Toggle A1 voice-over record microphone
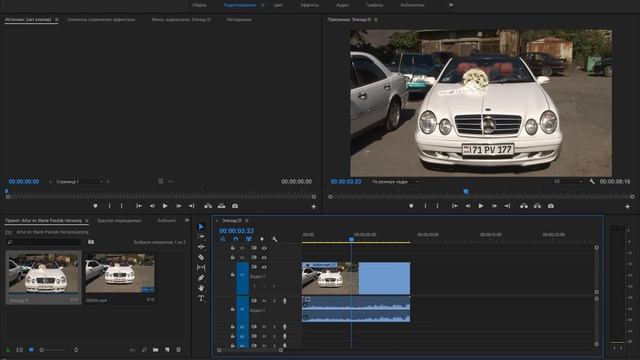 point(284,301)
